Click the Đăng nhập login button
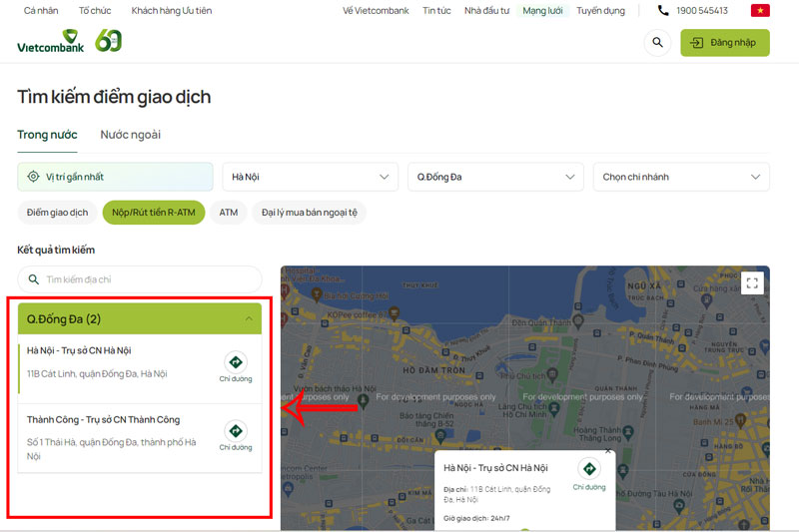Screen dimensions: 799x532 coord(725,42)
